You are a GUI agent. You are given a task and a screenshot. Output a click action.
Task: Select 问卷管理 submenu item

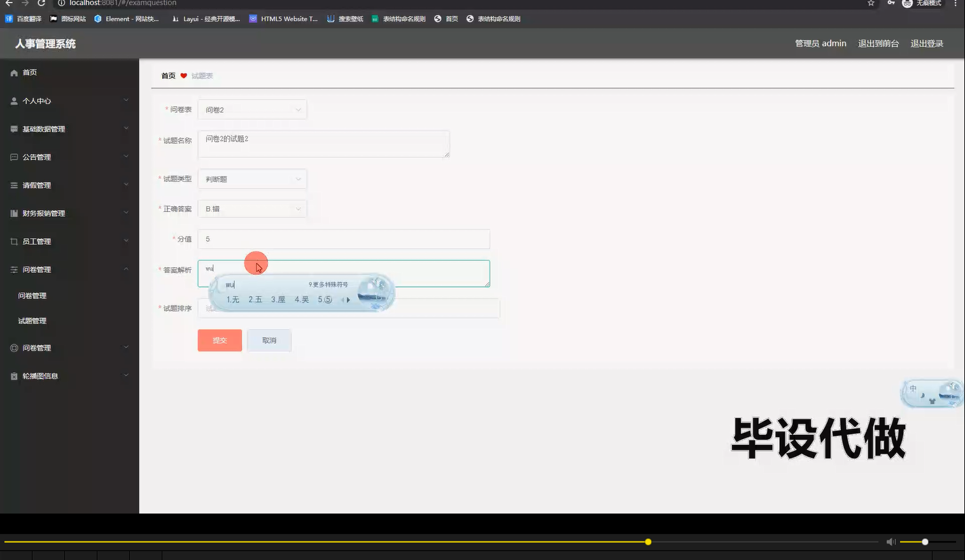(x=31, y=295)
